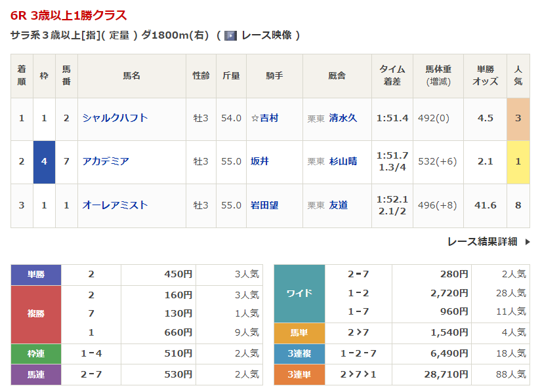
Task: Click the yellow popularity 1 cell
Action: pos(518,161)
